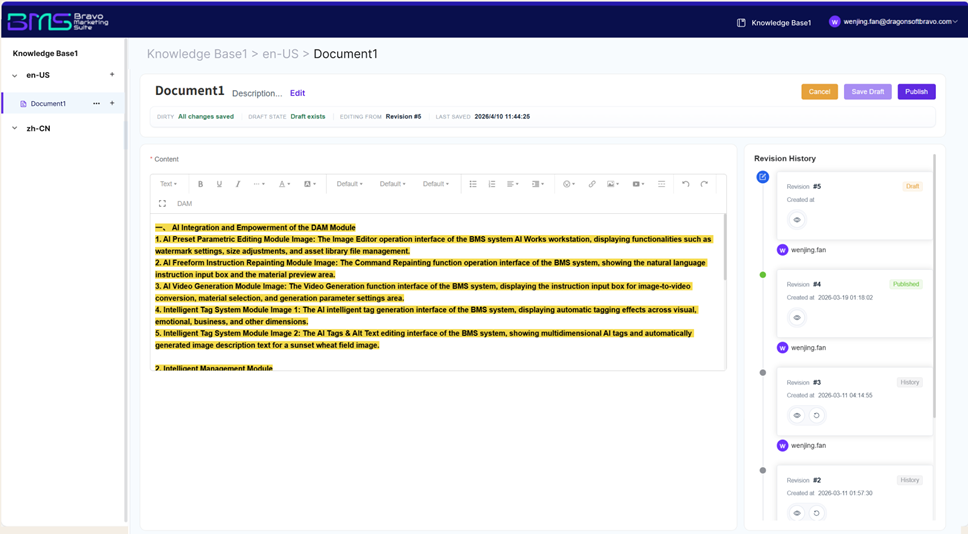The image size is (968, 534).
Task: View Revision #5 with eye icon
Action: point(797,220)
